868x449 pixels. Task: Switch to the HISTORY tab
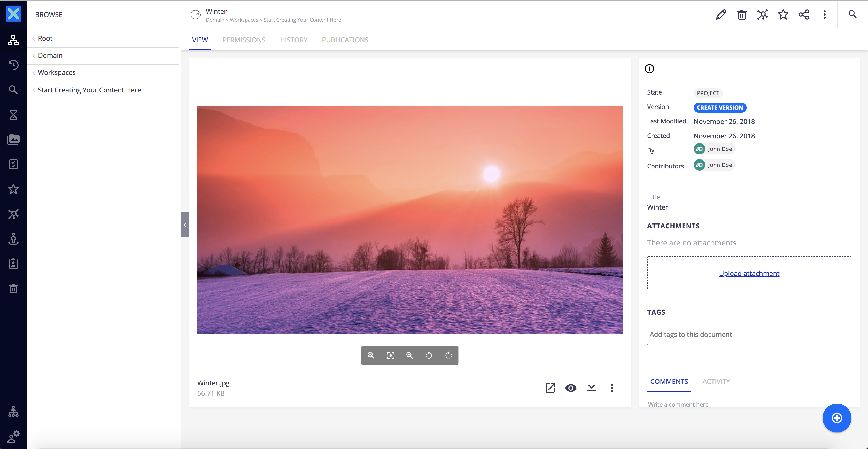click(294, 40)
